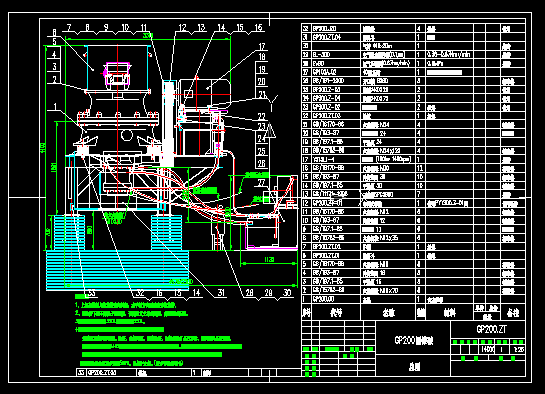Image resolution: width=545 pixels, height=394 pixels.
Task: Select callout number 18 on the drawing
Action: click(262, 57)
